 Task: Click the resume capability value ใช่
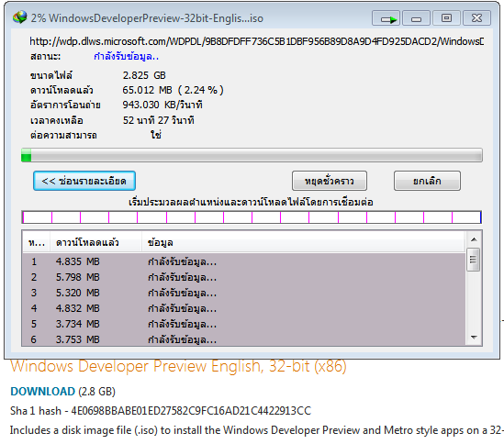(x=156, y=135)
